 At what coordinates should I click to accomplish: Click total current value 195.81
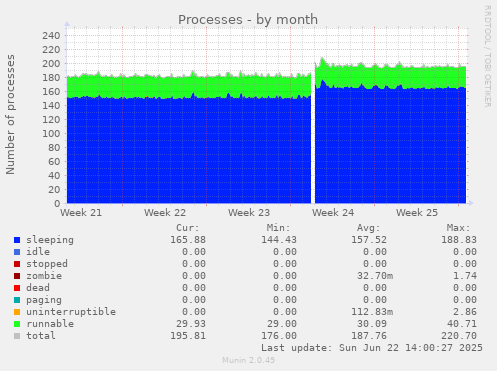(188, 336)
